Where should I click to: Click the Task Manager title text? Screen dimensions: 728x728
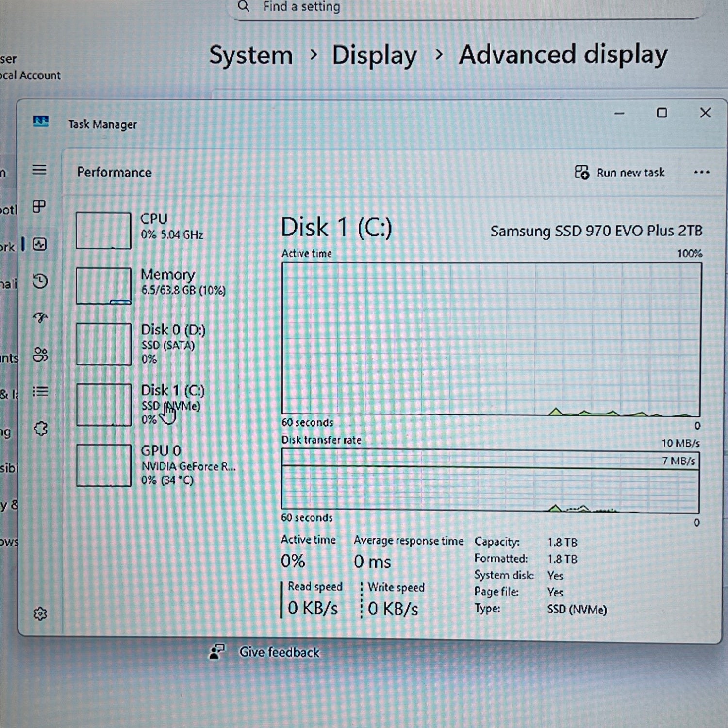click(102, 124)
